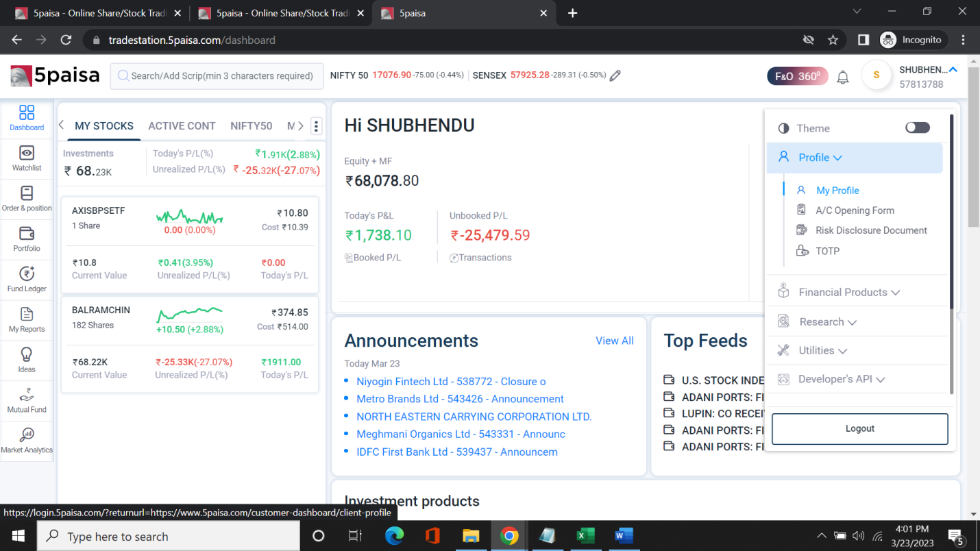Image resolution: width=980 pixels, height=551 pixels.
Task: Select My Profile in the menu
Action: coord(837,191)
